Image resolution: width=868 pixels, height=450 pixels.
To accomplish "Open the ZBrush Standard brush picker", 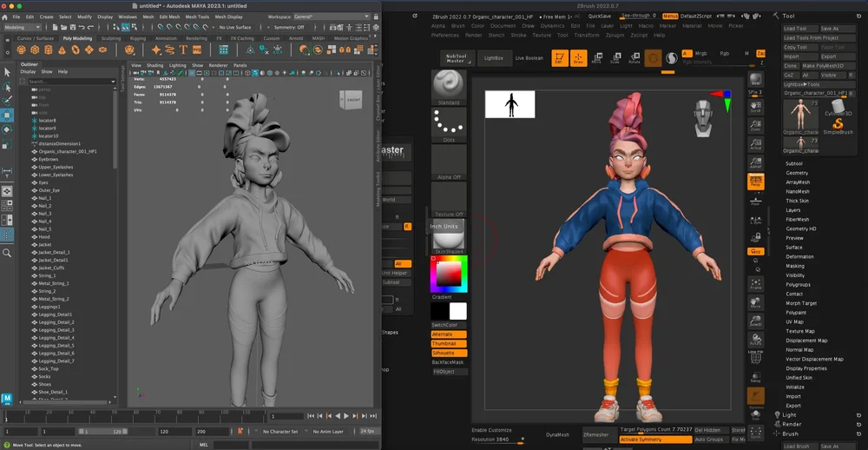I will click(449, 87).
